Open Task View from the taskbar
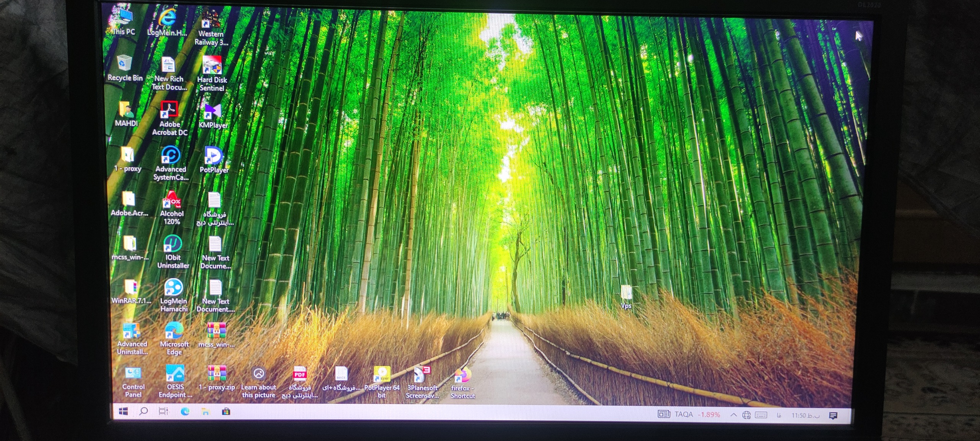The height and width of the screenshot is (441, 980). 163,411
